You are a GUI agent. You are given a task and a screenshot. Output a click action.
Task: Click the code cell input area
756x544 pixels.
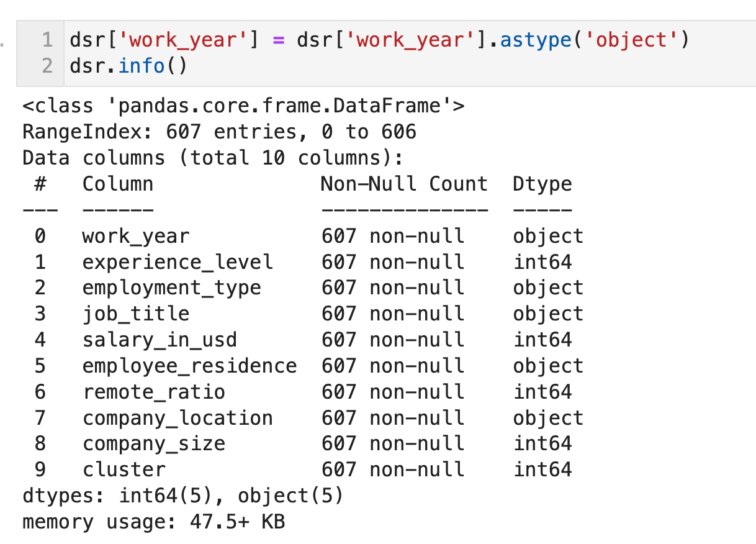pyautogui.click(x=386, y=53)
